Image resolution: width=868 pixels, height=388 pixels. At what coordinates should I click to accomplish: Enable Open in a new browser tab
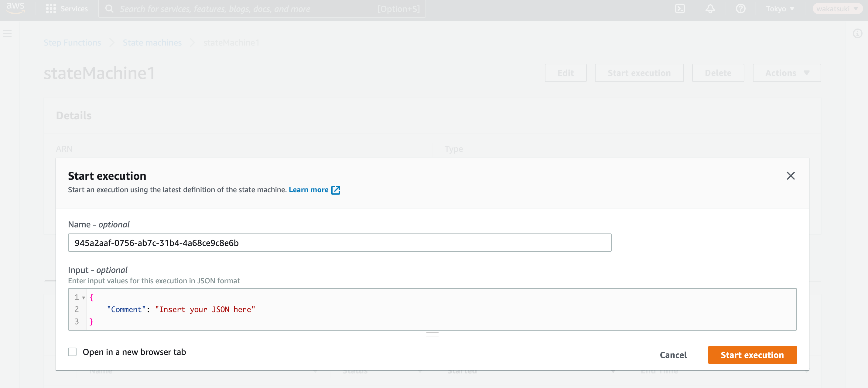(x=73, y=352)
